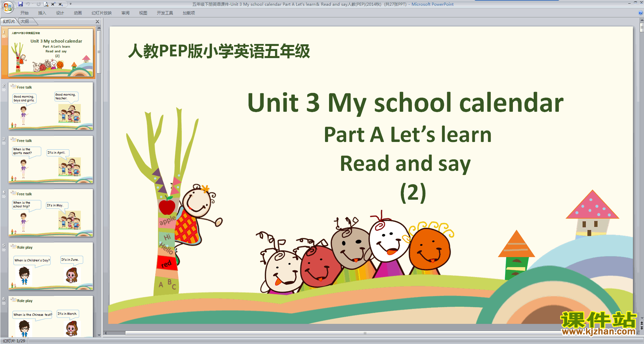Viewport: 644px width, 344px height.
Task: Click status bar '幻灯片 1/29' indicator
Action: [14, 341]
